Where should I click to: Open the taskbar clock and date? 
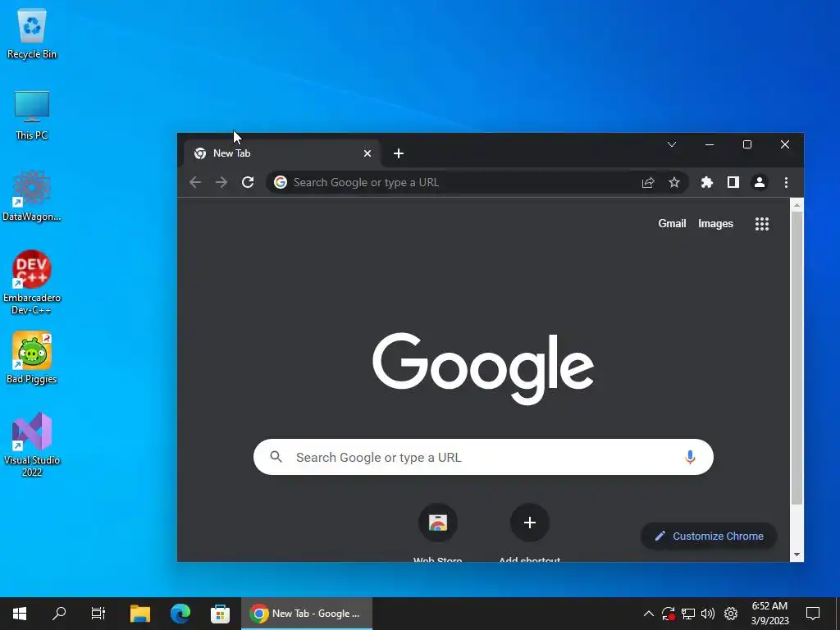coord(769,614)
